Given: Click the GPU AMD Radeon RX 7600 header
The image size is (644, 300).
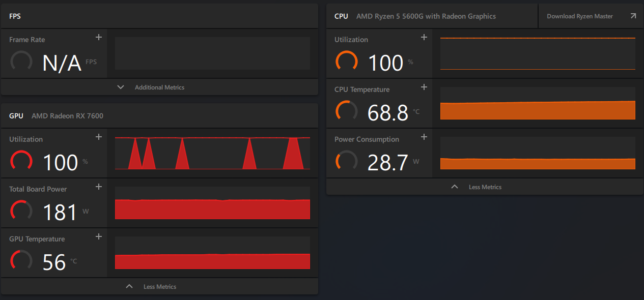Looking at the screenshot, I should click(x=159, y=116).
